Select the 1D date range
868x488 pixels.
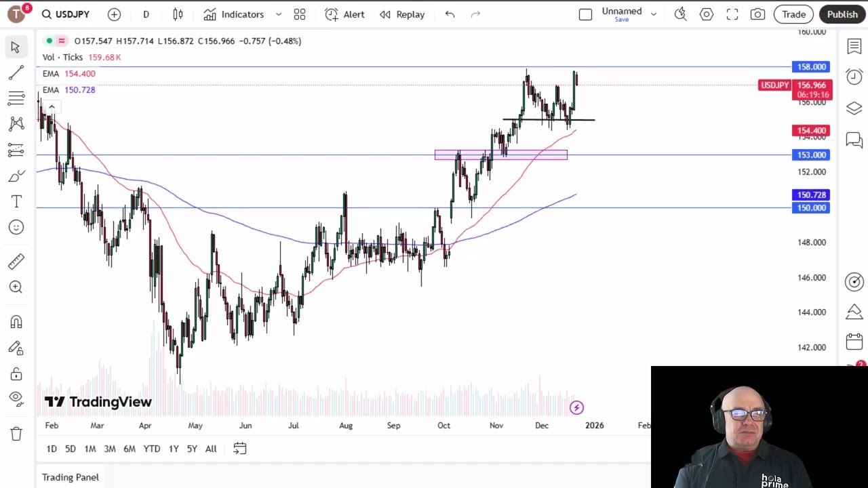[x=52, y=449]
